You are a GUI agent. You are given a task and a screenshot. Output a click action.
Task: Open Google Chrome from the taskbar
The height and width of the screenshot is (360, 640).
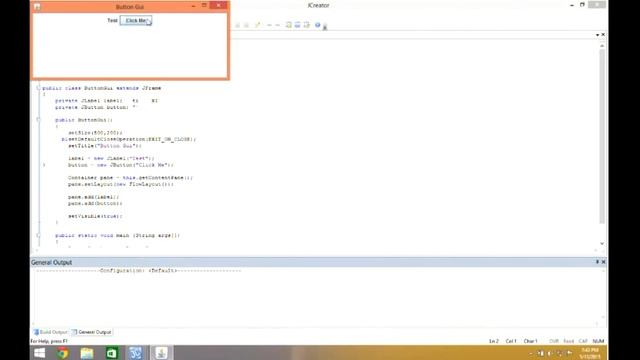[62, 353]
